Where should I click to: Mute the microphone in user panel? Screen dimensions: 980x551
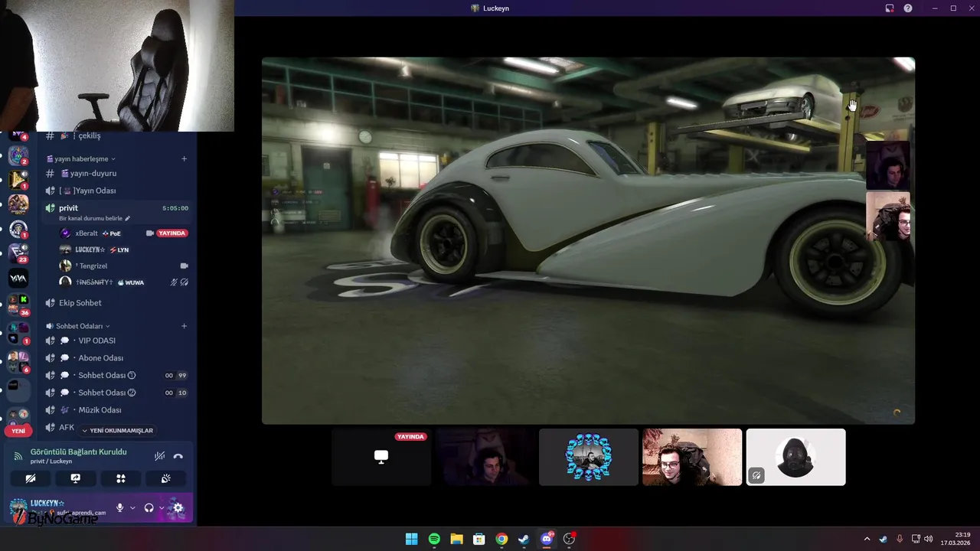pyautogui.click(x=119, y=507)
